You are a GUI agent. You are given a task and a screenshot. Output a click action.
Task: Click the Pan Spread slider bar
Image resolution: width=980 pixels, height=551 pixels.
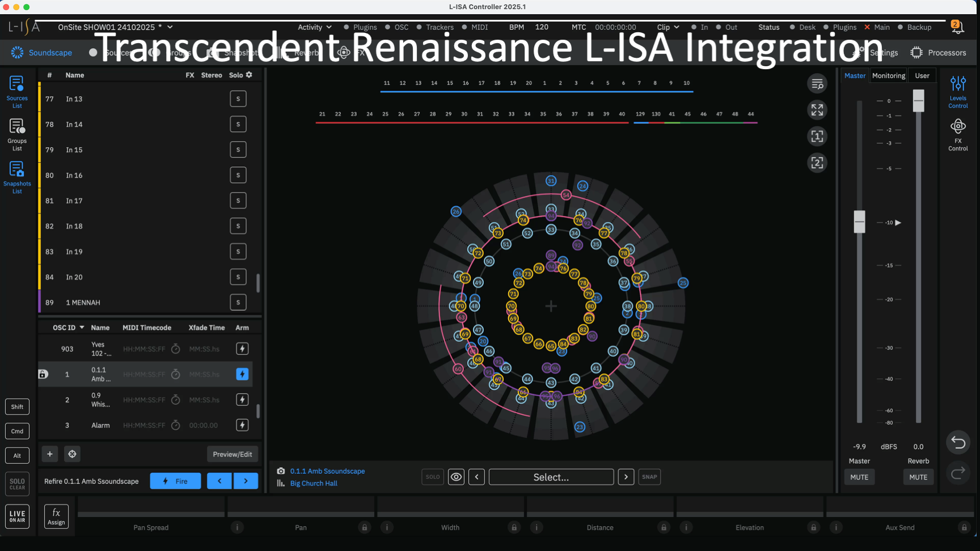[x=151, y=513]
